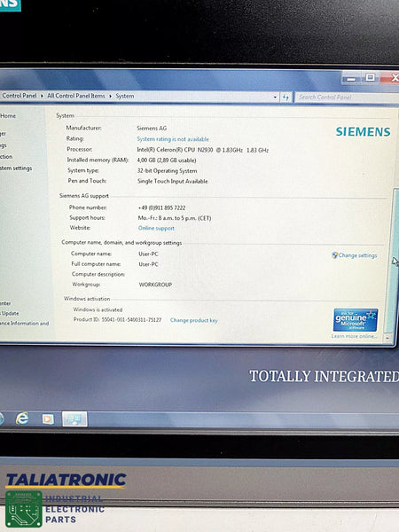Image resolution: width=399 pixels, height=532 pixels.
Task: Click the genuine Microsoft software badge
Action: (356, 320)
